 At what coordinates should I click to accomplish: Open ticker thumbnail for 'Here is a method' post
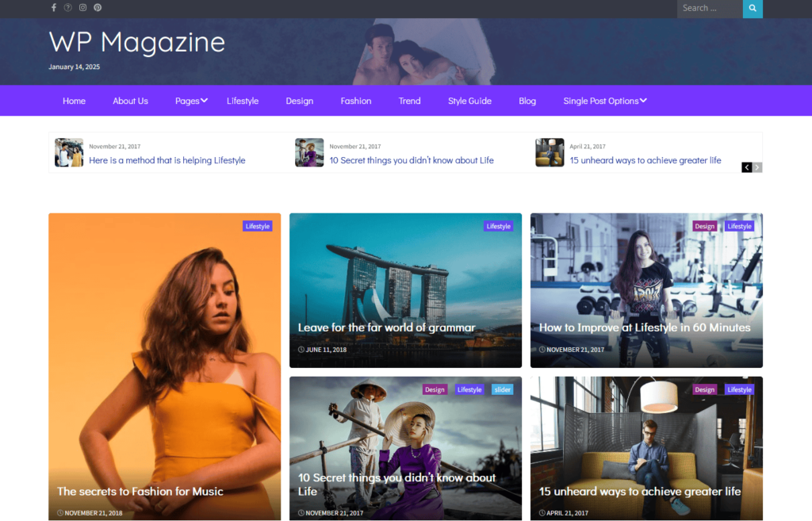coord(69,152)
